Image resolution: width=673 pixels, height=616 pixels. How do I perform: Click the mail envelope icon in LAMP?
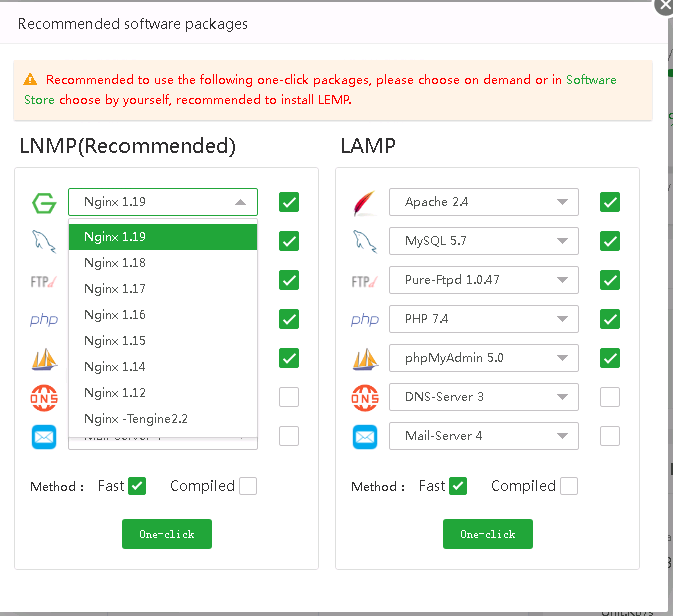pyautogui.click(x=365, y=437)
